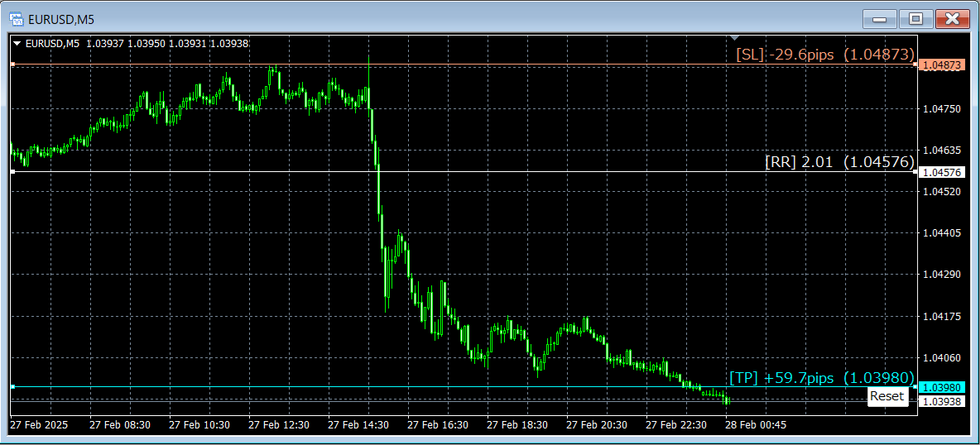Close the EURUSD,M5 chart window
The image size is (980, 445).
coord(952,19)
